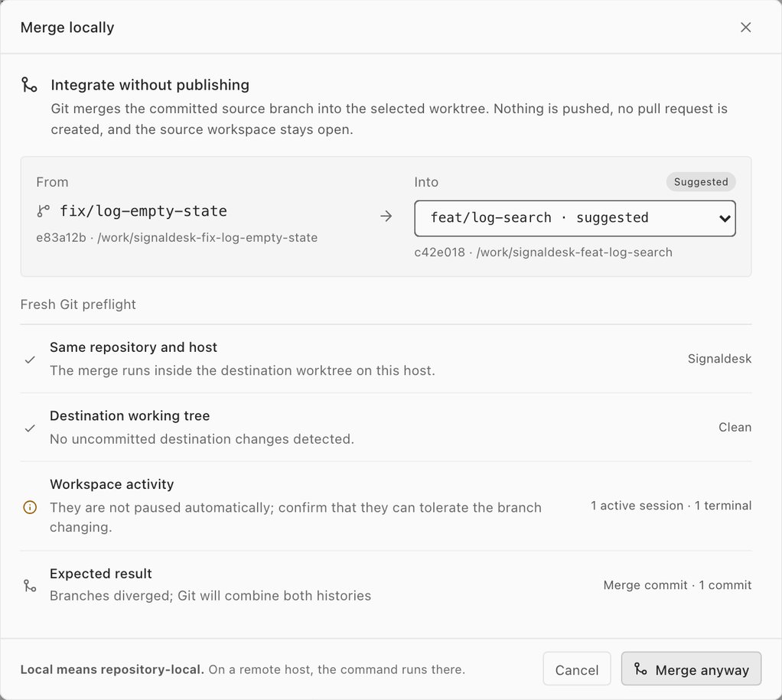Click the From label

click(x=52, y=183)
